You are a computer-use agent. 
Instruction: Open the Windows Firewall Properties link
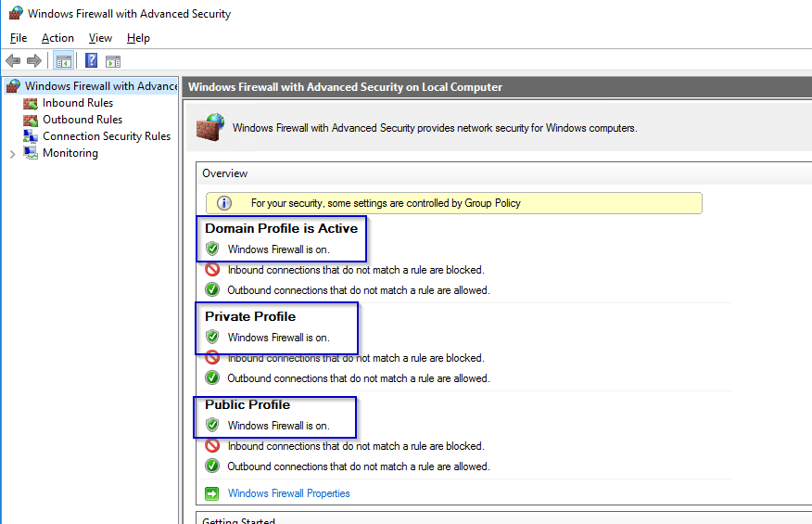pyautogui.click(x=289, y=493)
